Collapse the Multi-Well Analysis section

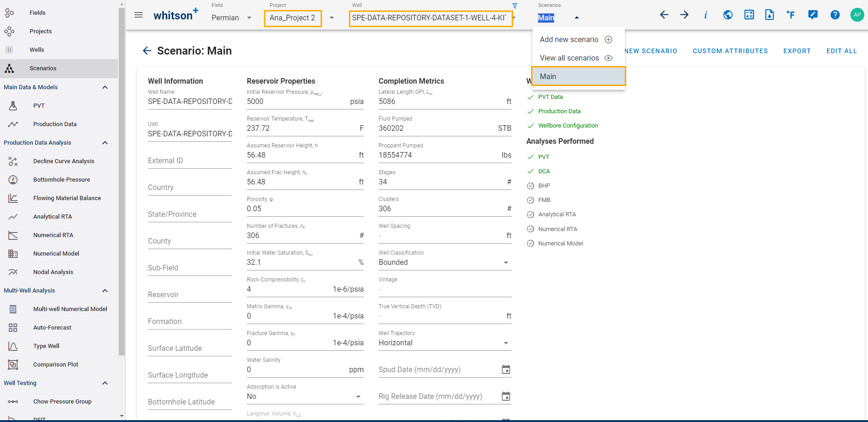click(x=105, y=291)
